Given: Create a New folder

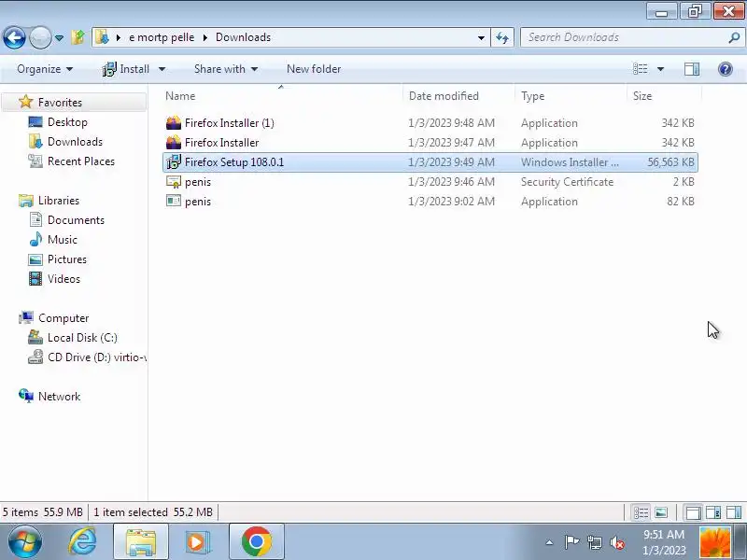Looking at the screenshot, I should coord(314,69).
